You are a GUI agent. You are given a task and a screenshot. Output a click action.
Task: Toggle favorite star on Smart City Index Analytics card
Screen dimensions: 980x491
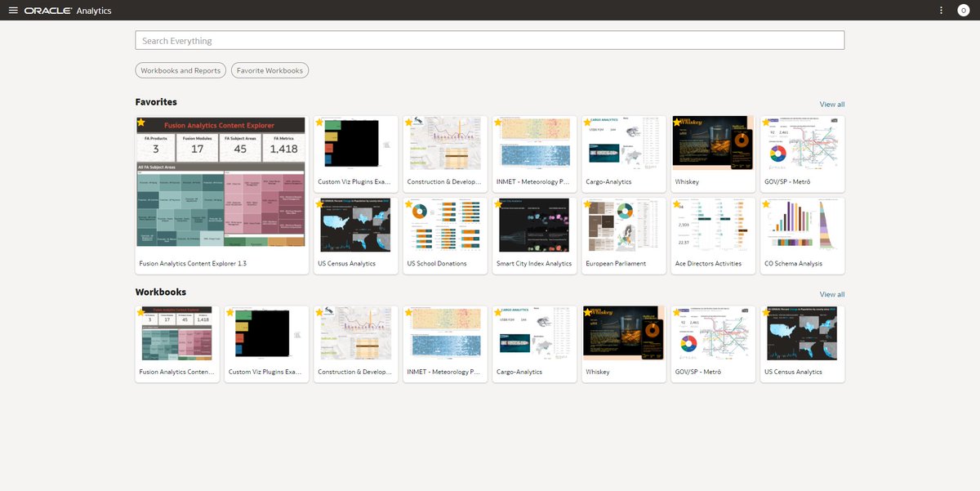click(x=497, y=204)
